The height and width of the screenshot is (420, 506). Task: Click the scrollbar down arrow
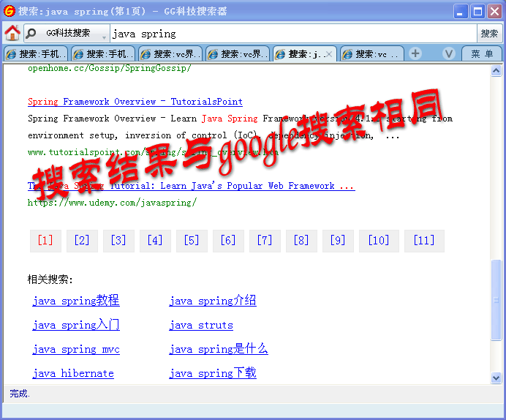pos(496,378)
